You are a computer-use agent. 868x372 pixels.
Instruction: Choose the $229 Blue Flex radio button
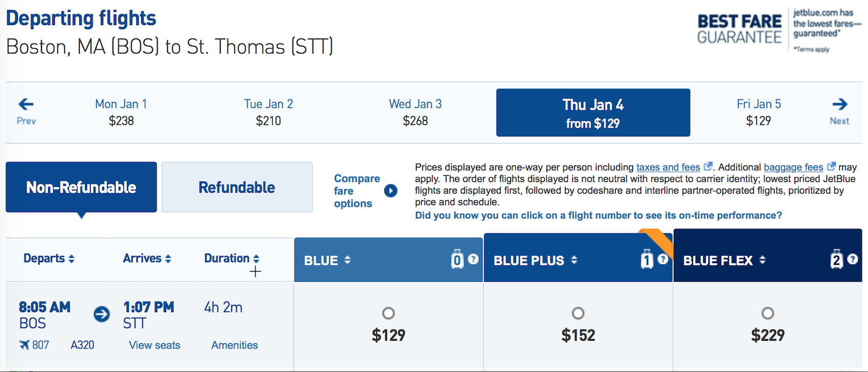point(768,313)
